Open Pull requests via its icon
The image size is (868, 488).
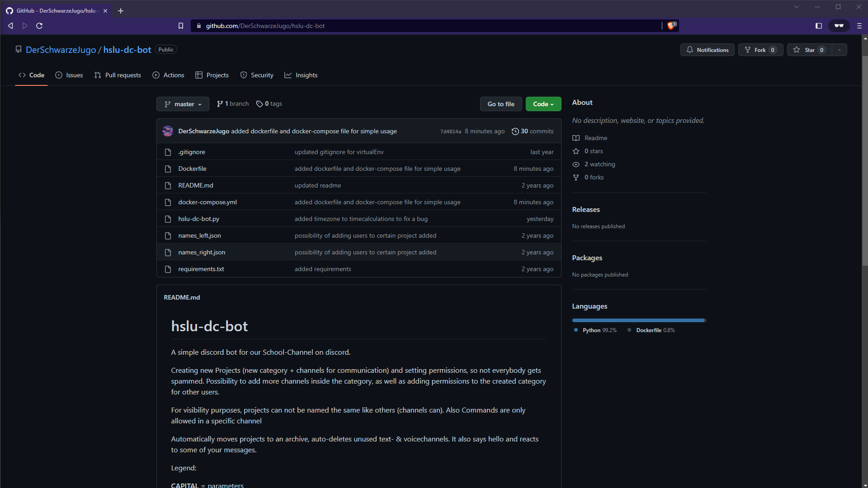98,75
